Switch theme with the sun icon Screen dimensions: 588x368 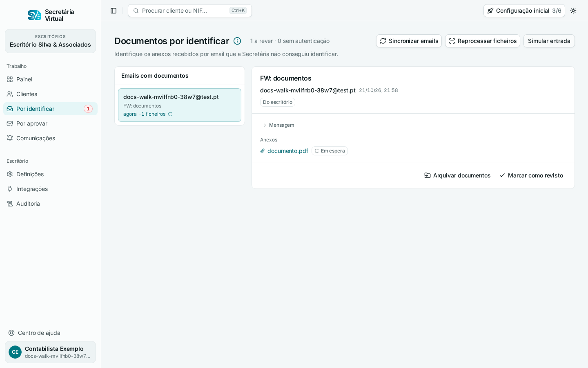(573, 11)
